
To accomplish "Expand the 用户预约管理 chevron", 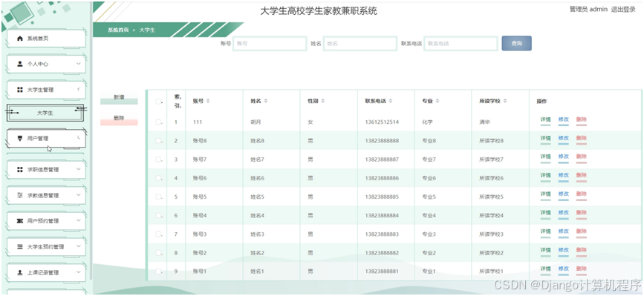I will coord(79,220).
